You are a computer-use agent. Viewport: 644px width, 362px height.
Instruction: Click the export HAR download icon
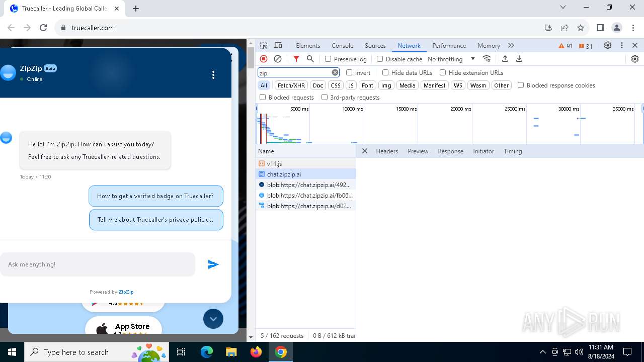coord(519,59)
